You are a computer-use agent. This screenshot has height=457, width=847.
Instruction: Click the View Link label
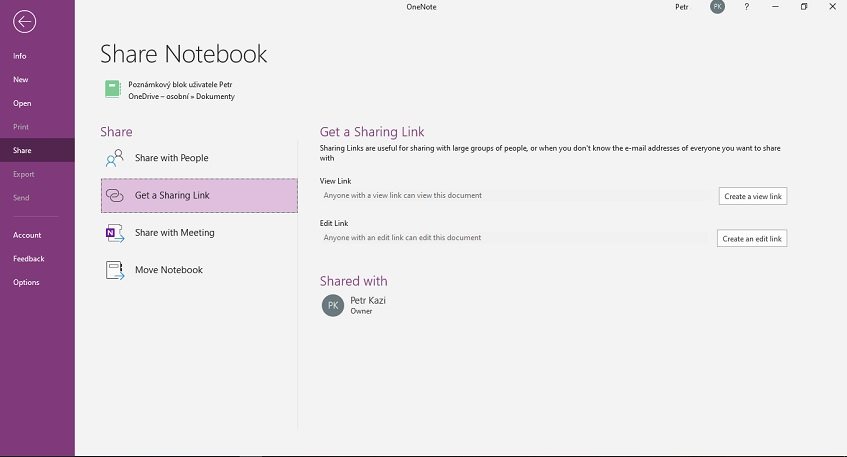click(335, 181)
